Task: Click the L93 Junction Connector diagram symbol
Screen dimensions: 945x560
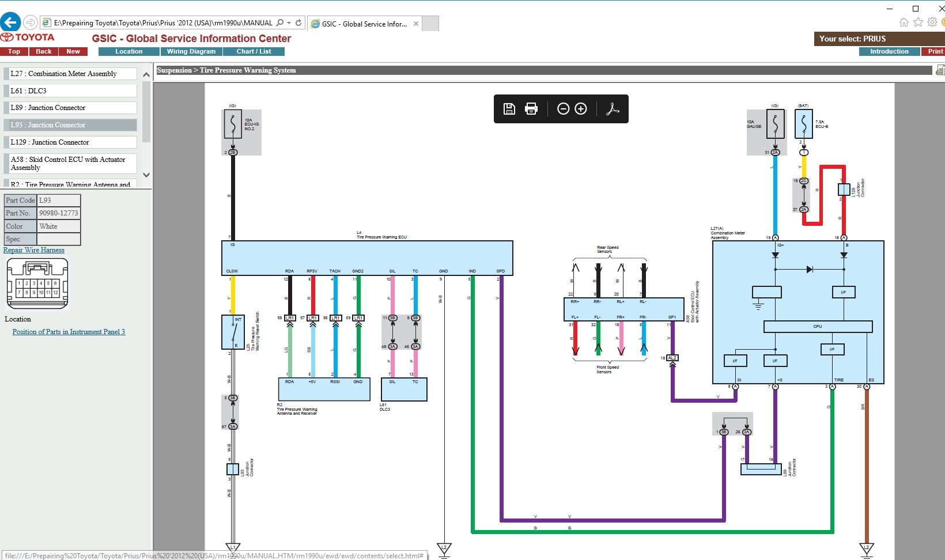Action: click(233, 469)
